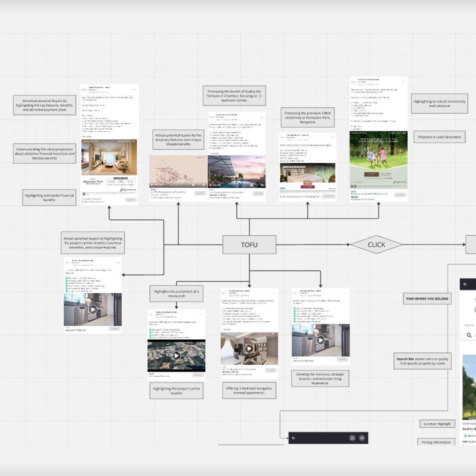Screen dimensions: 476x476
Task: Click the list view icon in bottom dark bar
Action: click(352, 438)
